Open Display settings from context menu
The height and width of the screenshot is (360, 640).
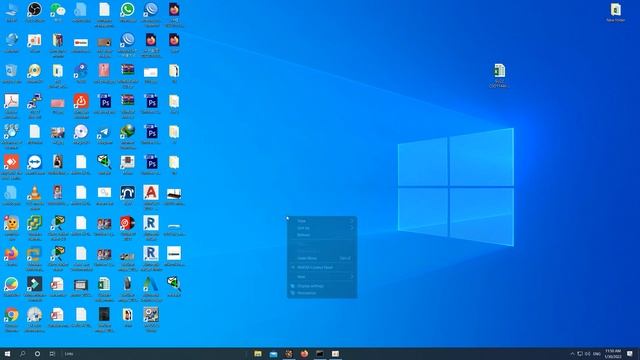(x=322, y=286)
